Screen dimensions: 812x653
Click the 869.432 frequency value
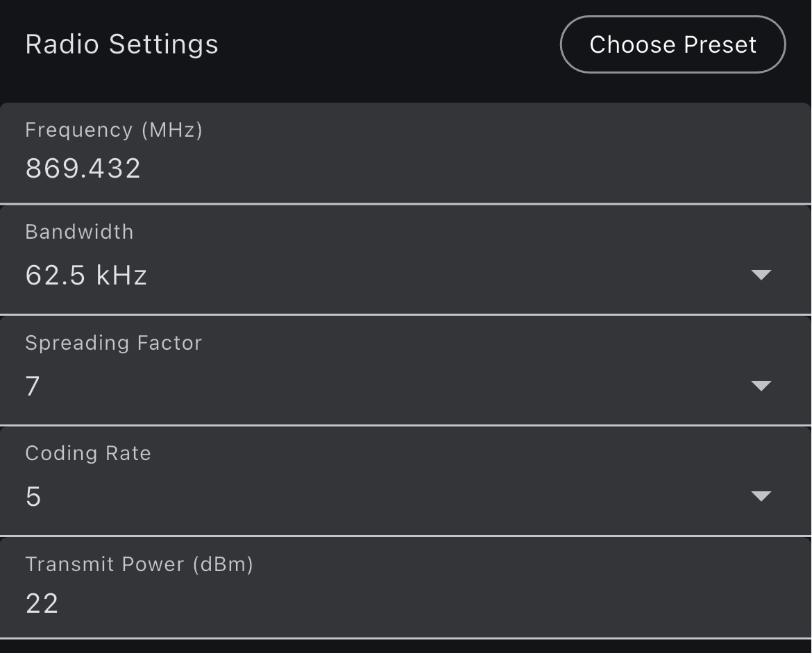point(83,168)
